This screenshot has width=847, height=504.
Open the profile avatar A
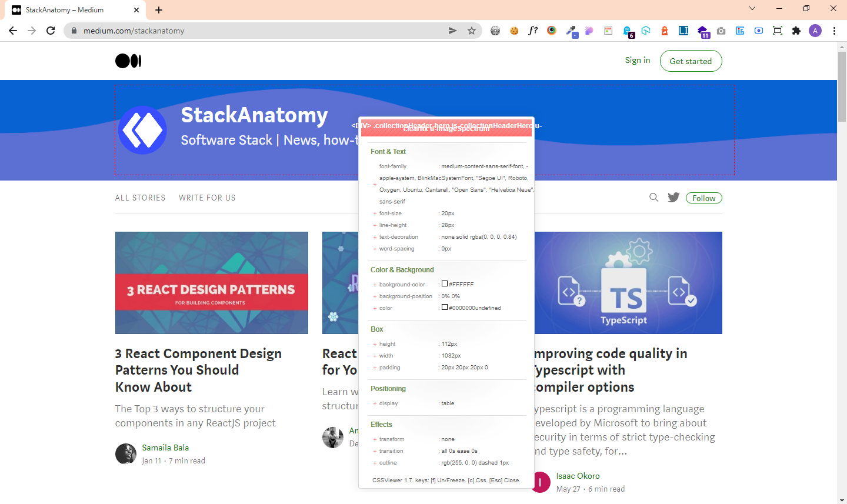[x=815, y=31]
